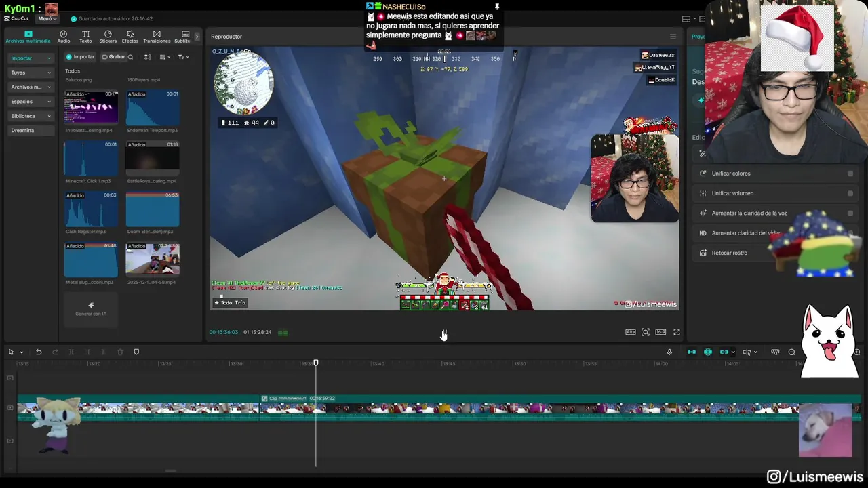The width and height of the screenshot is (868, 488).
Task: Expand the Importar sidebar section
Action: (31, 58)
